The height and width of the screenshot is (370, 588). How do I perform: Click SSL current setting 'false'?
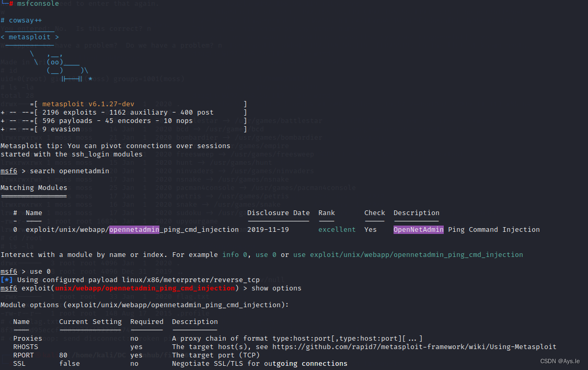[x=70, y=364]
